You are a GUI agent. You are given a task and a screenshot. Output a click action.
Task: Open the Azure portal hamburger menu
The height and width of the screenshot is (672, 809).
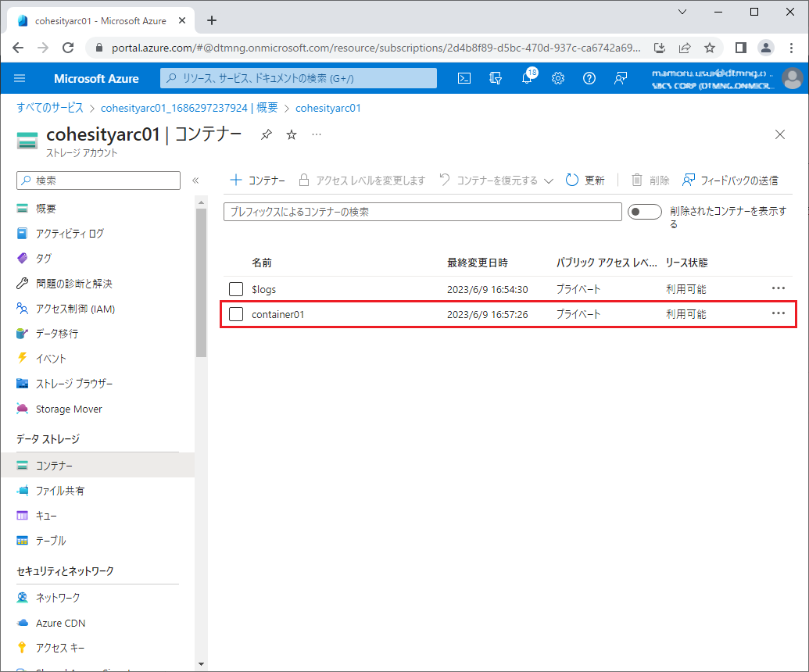pos(20,78)
